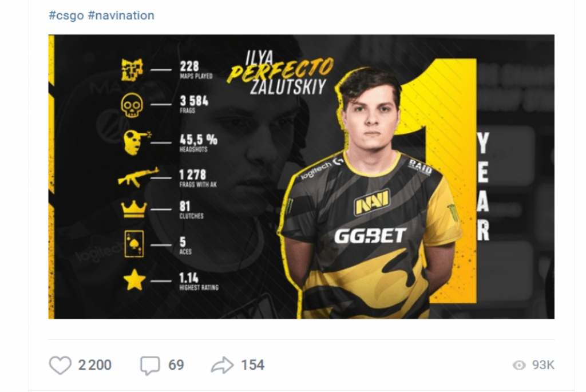Click the skull frags icon in the image

point(132,105)
